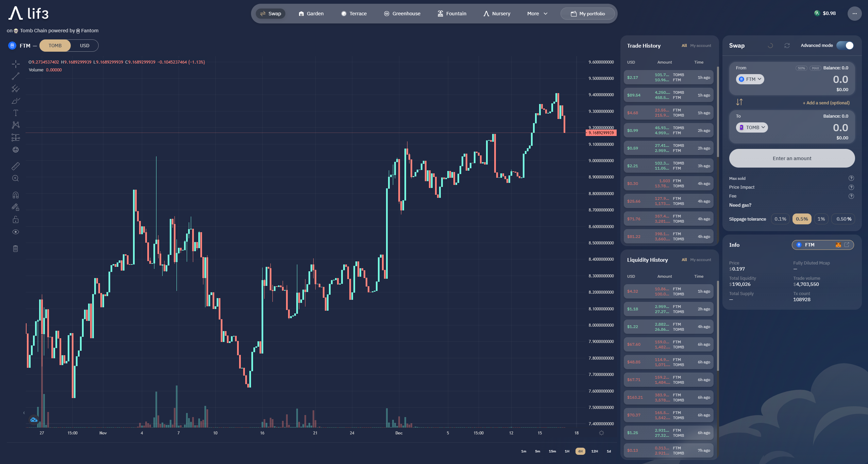Switch chart pair to USD
868x464 pixels.
[85, 46]
